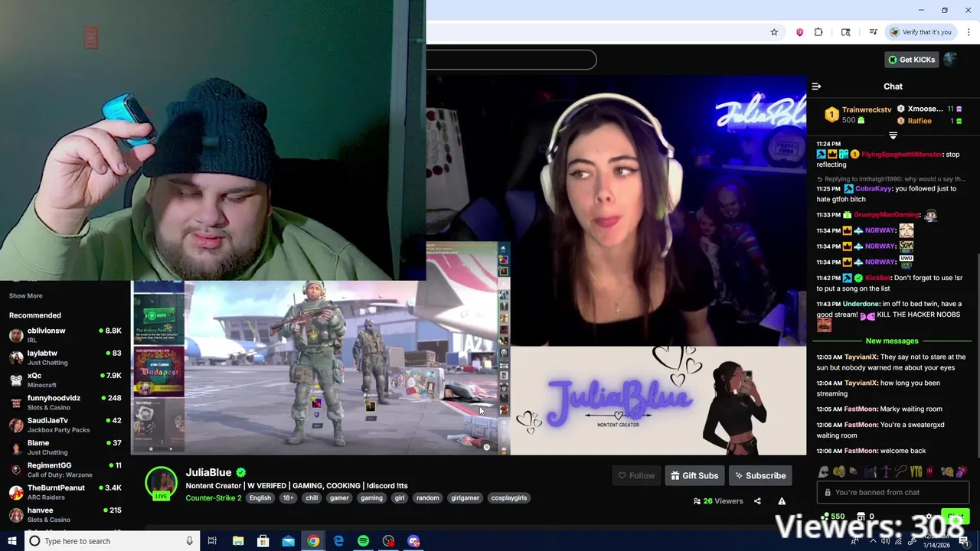This screenshot has width=980, height=551.
Task: Select the gamer tag
Action: coord(339,498)
